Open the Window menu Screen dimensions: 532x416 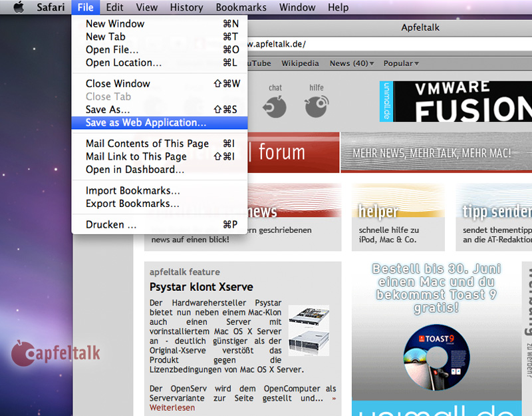[x=297, y=7]
